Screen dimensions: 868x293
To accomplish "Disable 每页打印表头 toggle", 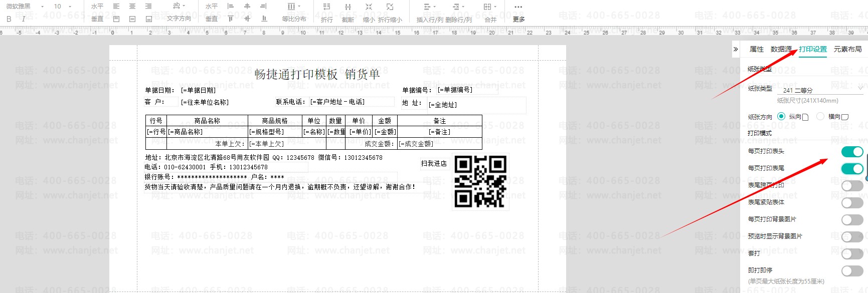I will [852, 151].
